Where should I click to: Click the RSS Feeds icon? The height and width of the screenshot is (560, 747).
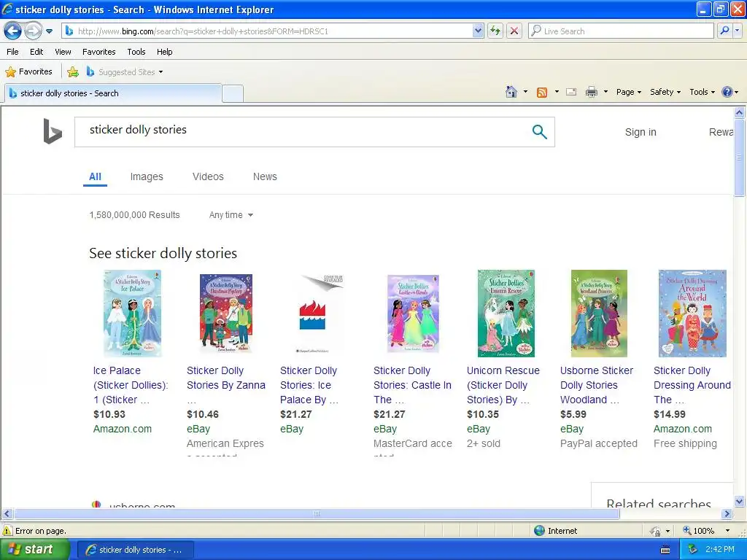542,93
